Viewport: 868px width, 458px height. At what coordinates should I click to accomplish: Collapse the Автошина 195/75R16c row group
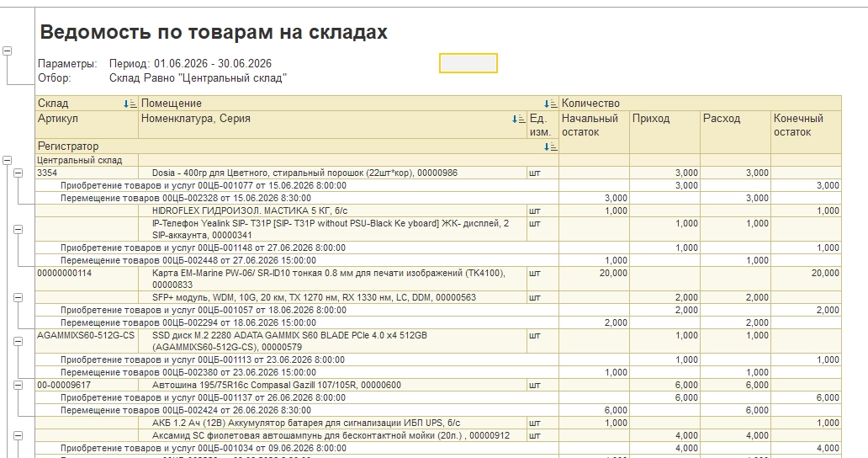tap(19, 385)
